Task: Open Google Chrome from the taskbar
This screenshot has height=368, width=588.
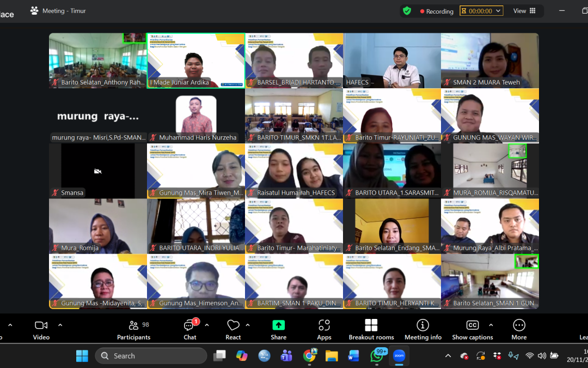Action: [x=310, y=355]
